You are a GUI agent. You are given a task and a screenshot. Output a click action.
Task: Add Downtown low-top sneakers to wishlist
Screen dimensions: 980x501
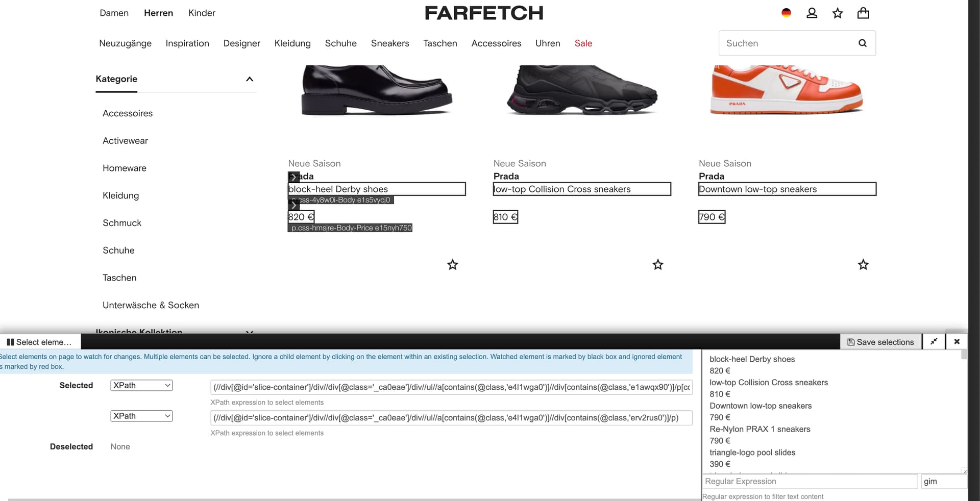click(863, 264)
